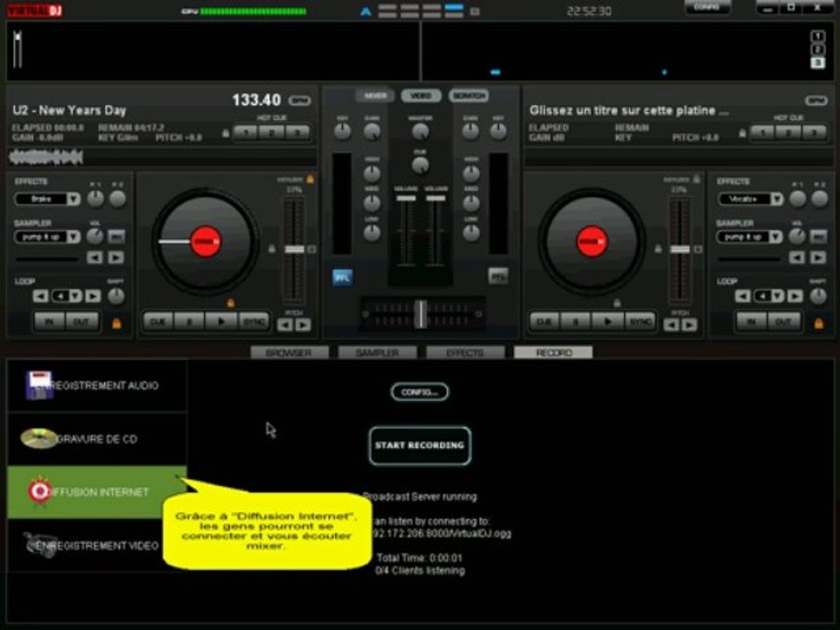Switch to the EFFECTS tab

click(x=465, y=353)
